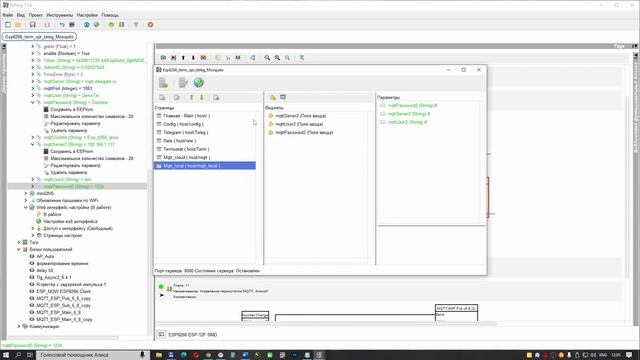The height and width of the screenshot is (360, 640).
Task: Open the Настройки menu
Action: click(x=87, y=15)
